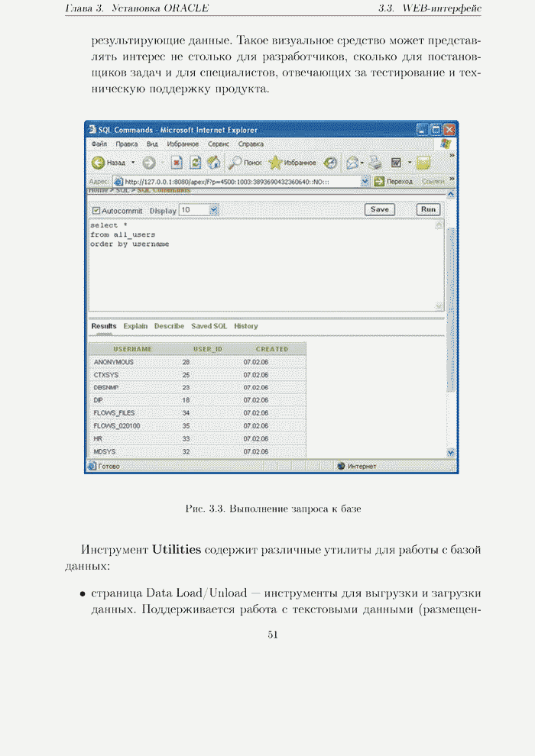
Task: Expand the Display rows dropdown
Action: [213, 209]
